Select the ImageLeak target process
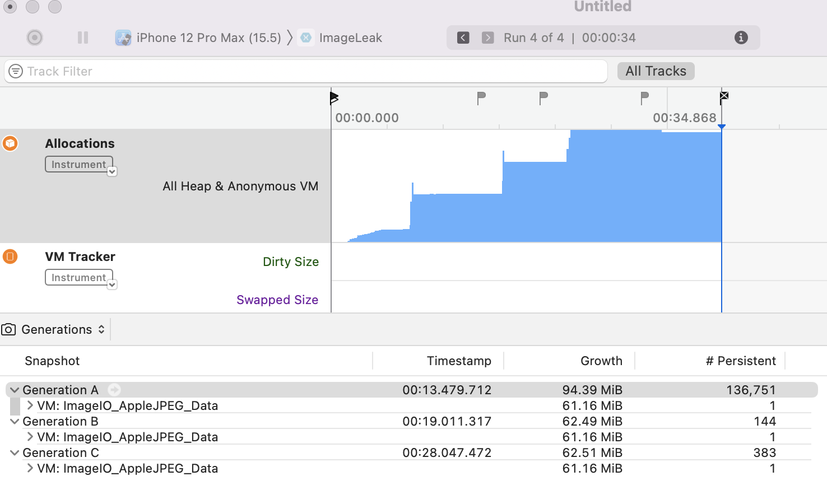Viewport: 827px width, 504px height. tap(340, 38)
